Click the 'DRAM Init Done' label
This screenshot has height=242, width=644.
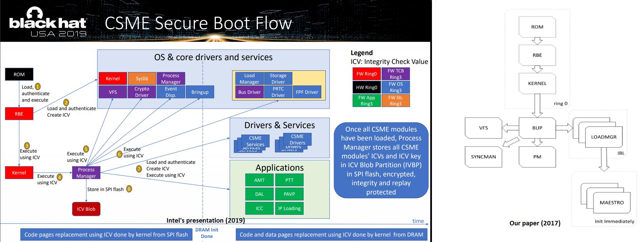click(x=207, y=233)
